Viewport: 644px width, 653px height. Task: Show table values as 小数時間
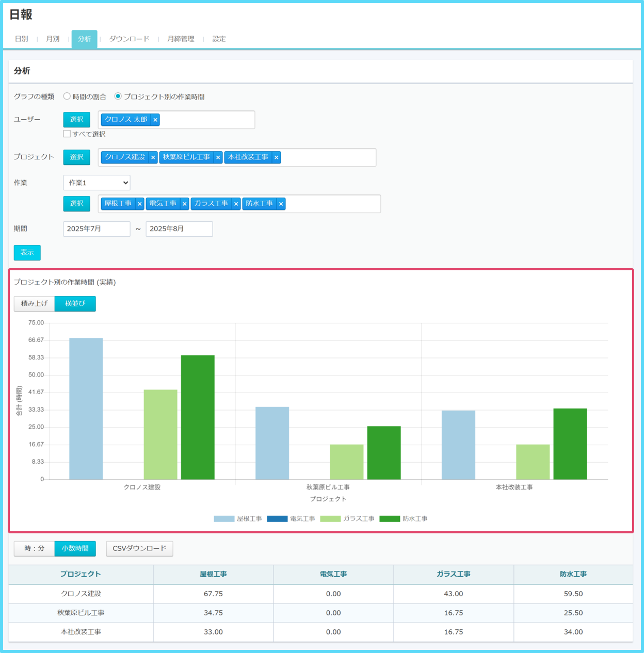(x=75, y=549)
